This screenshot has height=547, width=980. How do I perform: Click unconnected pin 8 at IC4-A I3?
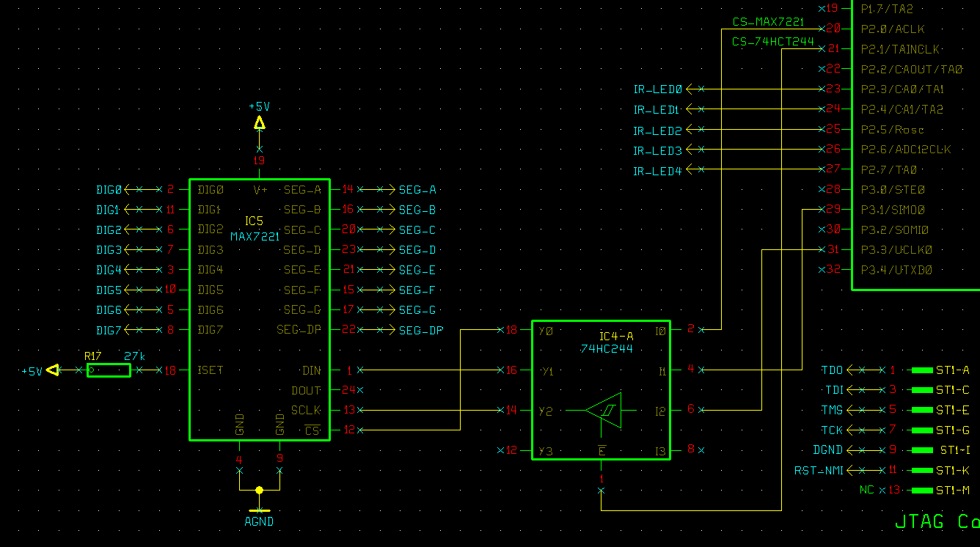coord(691,450)
